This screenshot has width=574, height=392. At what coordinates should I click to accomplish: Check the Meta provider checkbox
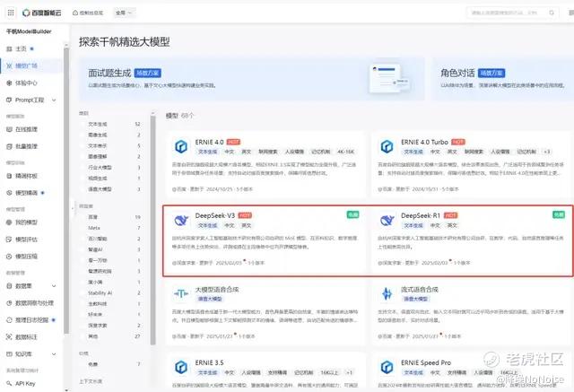83,228
